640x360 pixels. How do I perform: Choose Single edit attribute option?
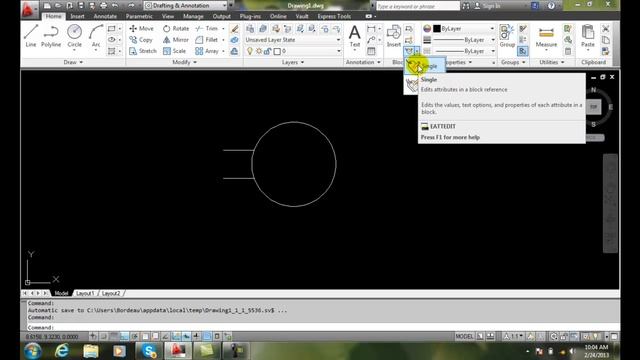425,66
